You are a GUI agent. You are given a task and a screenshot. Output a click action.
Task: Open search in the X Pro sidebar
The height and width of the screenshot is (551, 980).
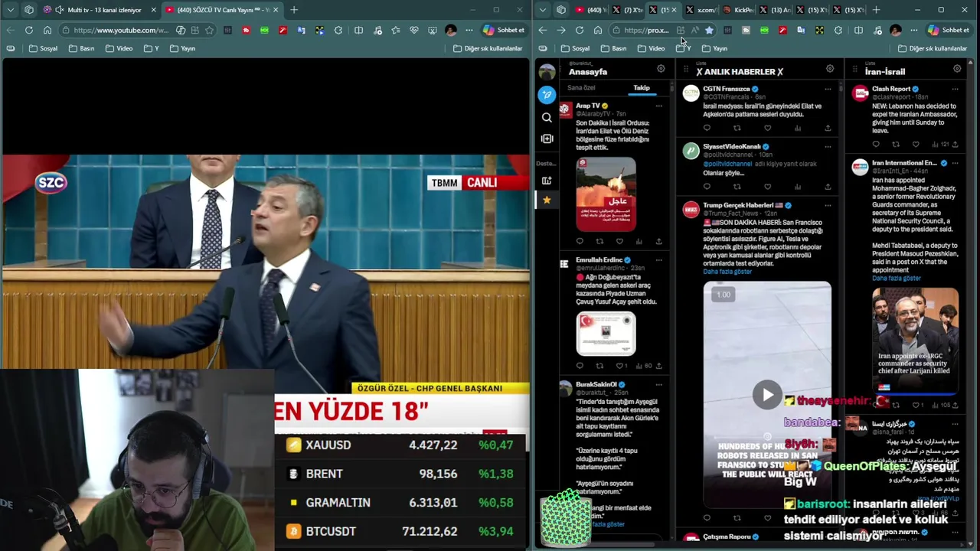(547, 118)
